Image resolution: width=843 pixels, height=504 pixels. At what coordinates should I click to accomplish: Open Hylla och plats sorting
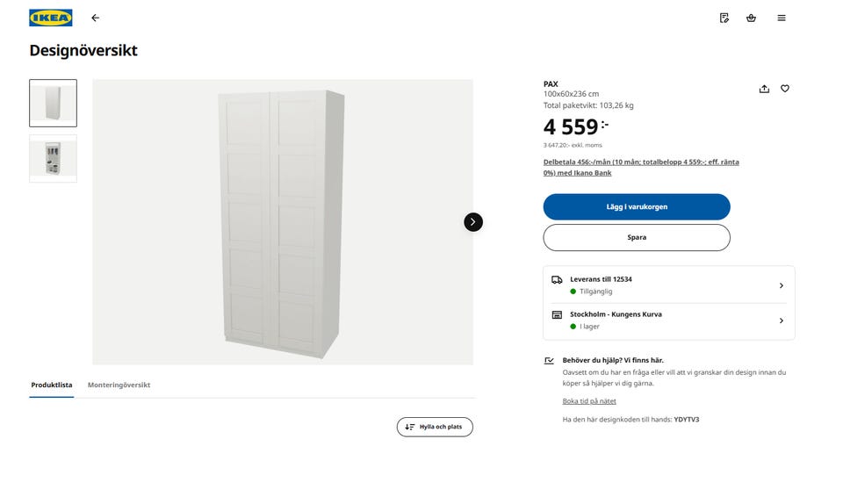(x=435, y=427)
